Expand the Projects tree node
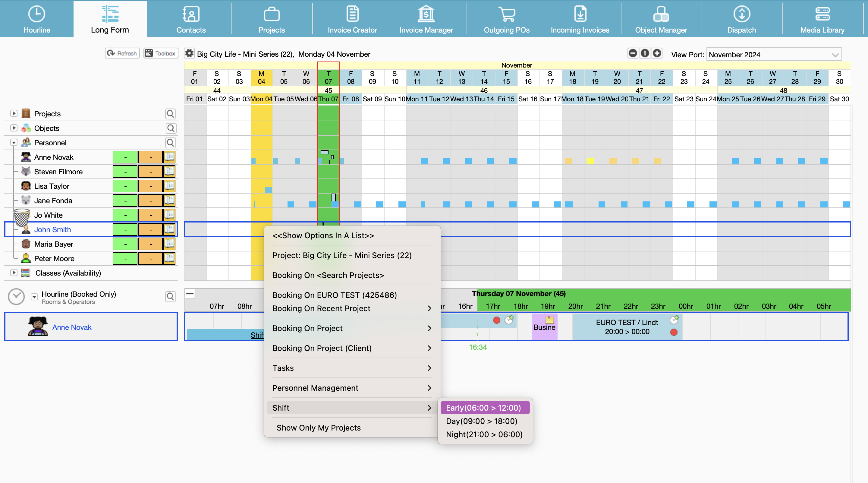The image size is (868, 483). (x=14, y=114)
